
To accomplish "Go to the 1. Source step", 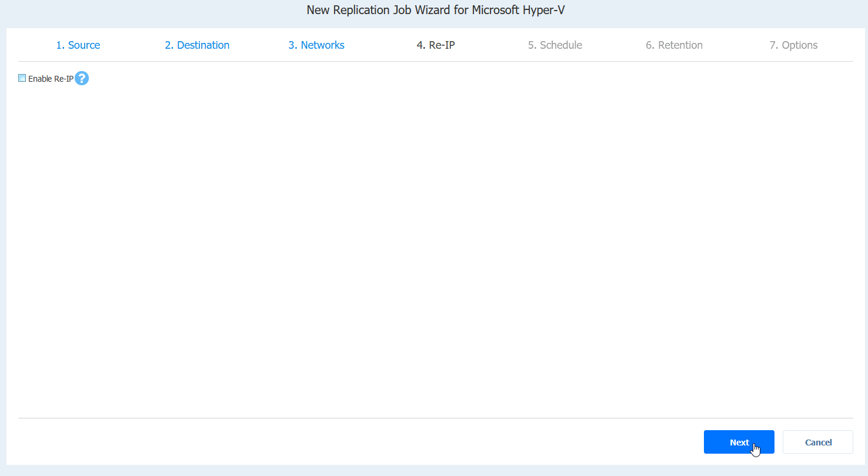I will coord(78,45).
